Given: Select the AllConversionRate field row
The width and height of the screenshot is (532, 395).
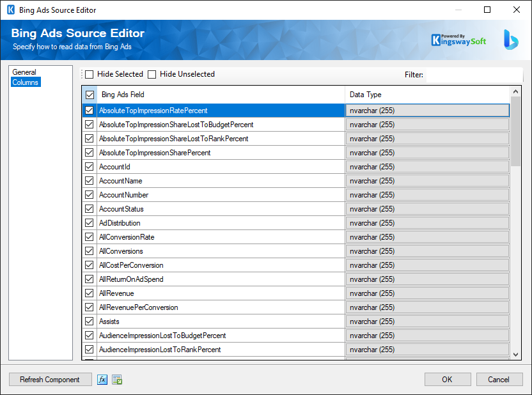Looking at the screenshot, I should click(221, 237).
